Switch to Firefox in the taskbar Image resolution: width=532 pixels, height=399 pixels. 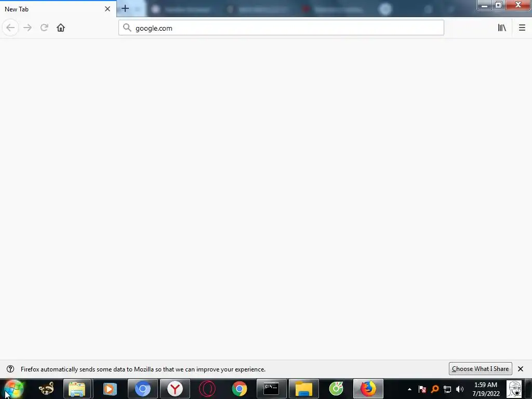point(368,389)
